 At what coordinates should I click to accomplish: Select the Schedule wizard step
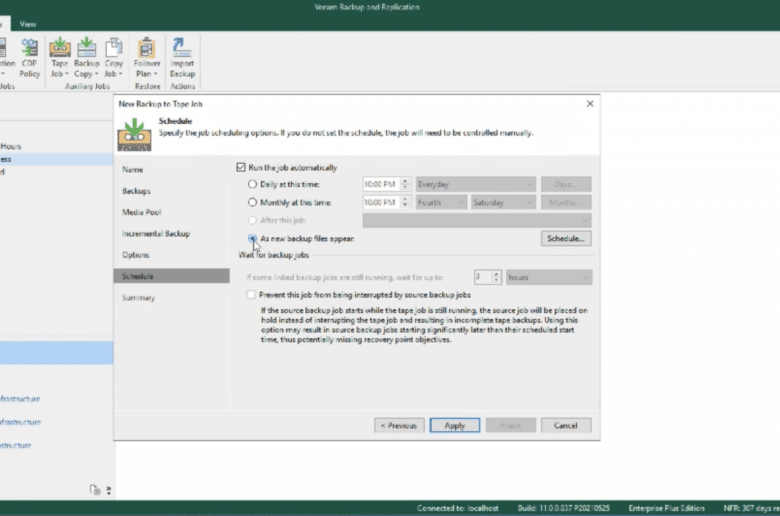172,276
